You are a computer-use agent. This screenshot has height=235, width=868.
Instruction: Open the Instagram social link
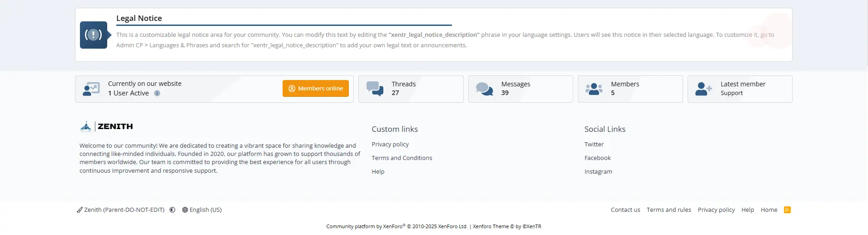pos(598,171)
